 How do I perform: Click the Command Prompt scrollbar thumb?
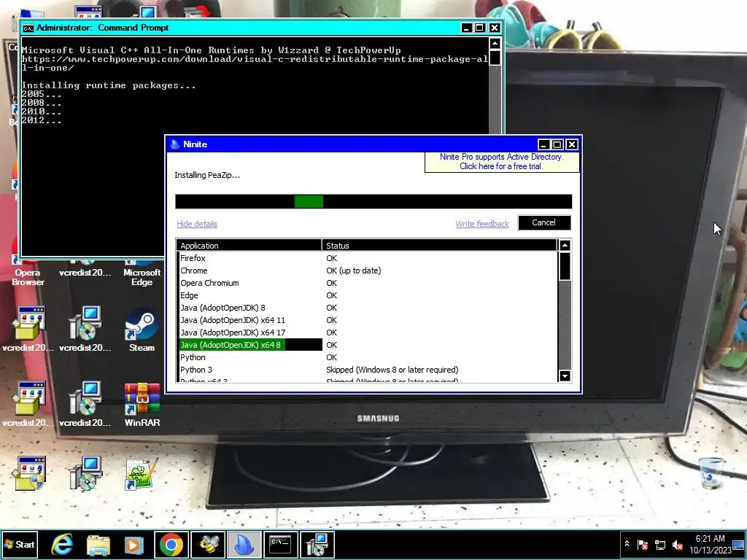pos(495,58)
